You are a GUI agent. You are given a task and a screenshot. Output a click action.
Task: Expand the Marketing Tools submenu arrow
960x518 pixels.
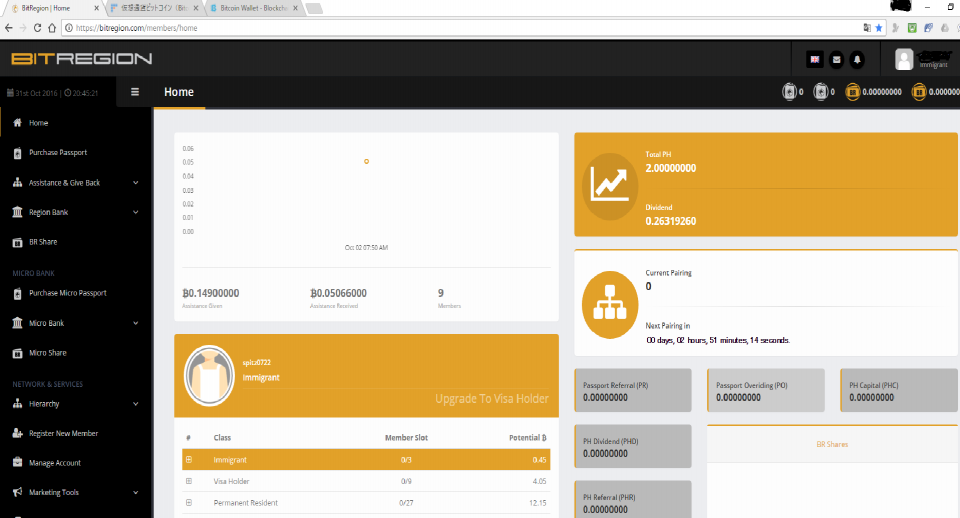point(135,492)
